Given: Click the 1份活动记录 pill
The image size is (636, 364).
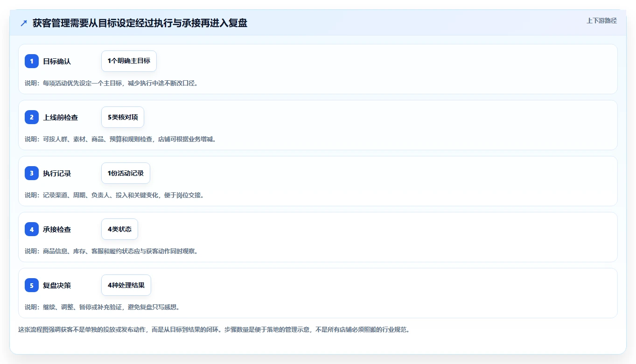Looking at the screenshot, I should [x=126, y=173].
